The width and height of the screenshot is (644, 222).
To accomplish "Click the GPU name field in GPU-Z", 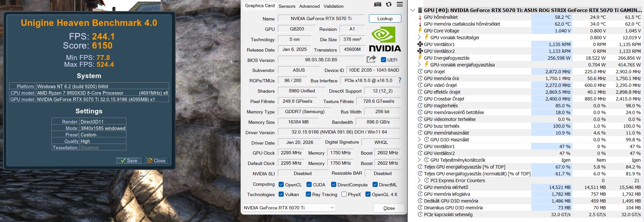I will click(x=321, y=18).
